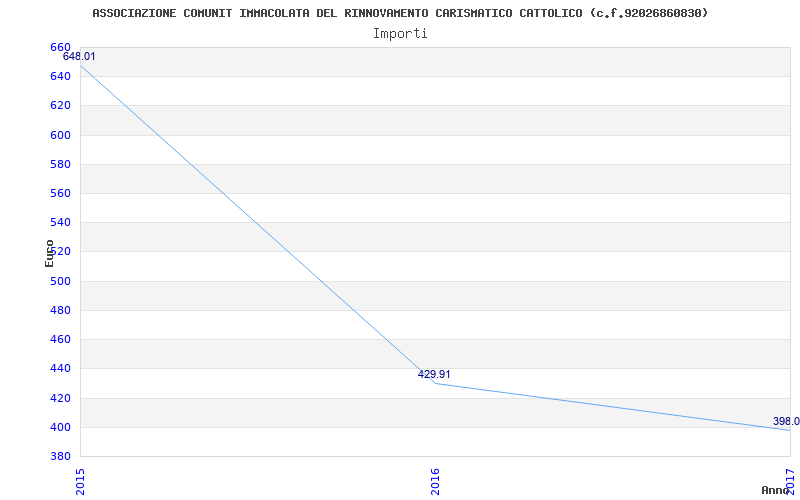This screenshot has height=500, width=800.
Task: Click the 420 y-axis tick label
Action: (60, 398)
